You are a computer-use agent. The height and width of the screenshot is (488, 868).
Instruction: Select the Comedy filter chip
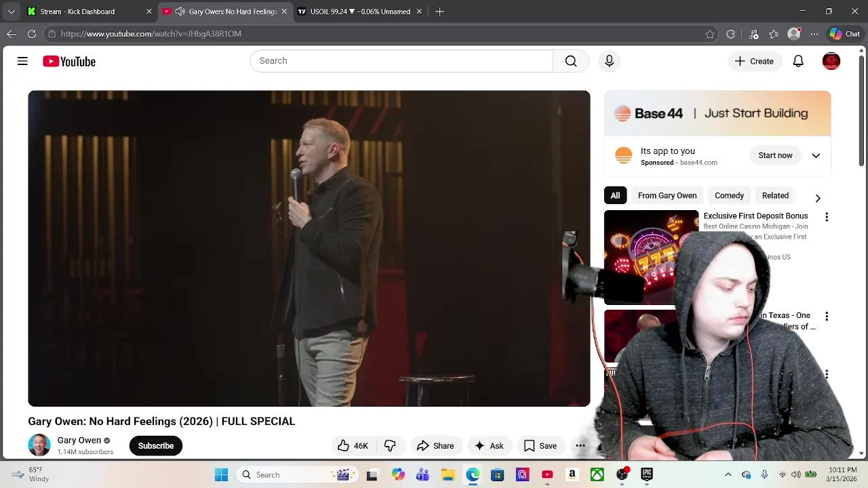[x=729, y=195]
